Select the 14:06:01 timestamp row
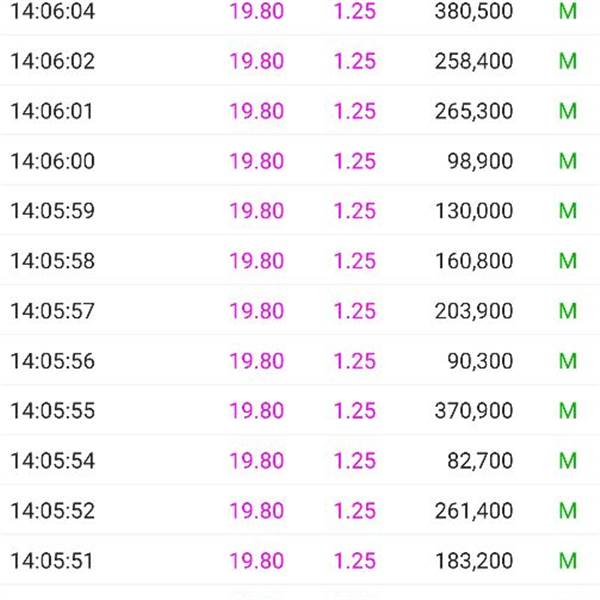 [300, 111]
